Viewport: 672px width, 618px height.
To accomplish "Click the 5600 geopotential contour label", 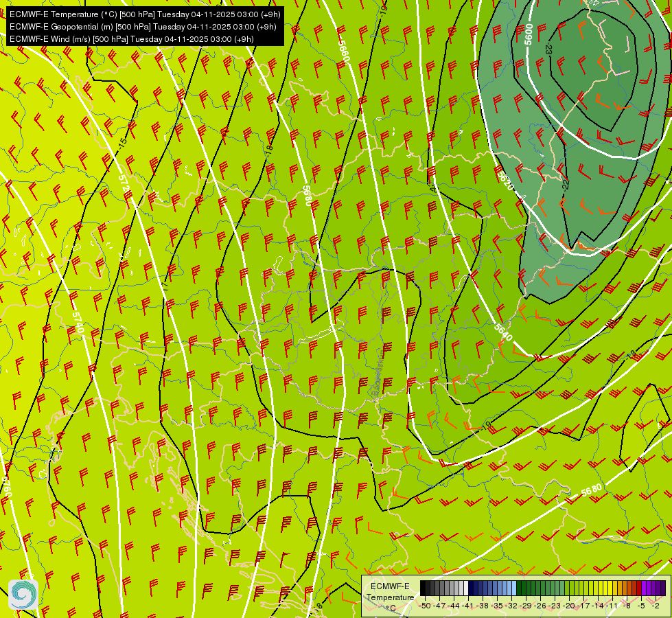I will [529, 34].
